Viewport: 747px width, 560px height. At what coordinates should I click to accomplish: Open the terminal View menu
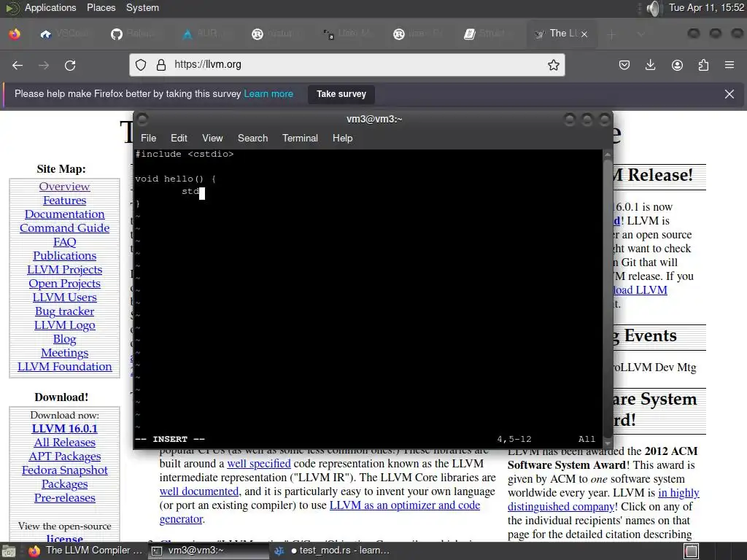(212, 138)
